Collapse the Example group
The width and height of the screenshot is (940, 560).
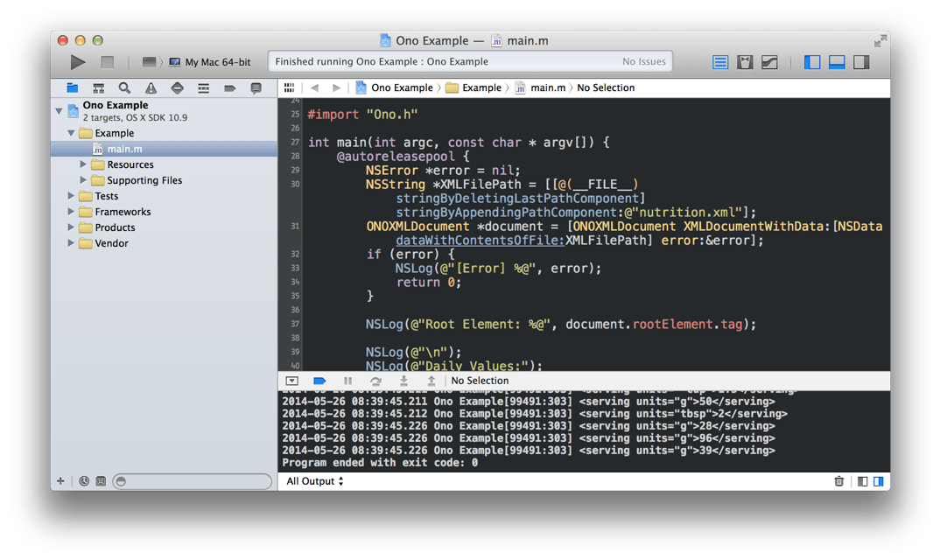pyautogui.click(x=72, y=133)
